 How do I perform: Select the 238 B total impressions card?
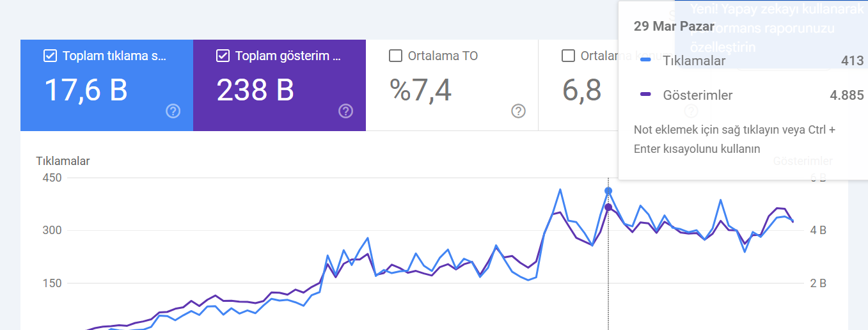click(x=280, y=85)
